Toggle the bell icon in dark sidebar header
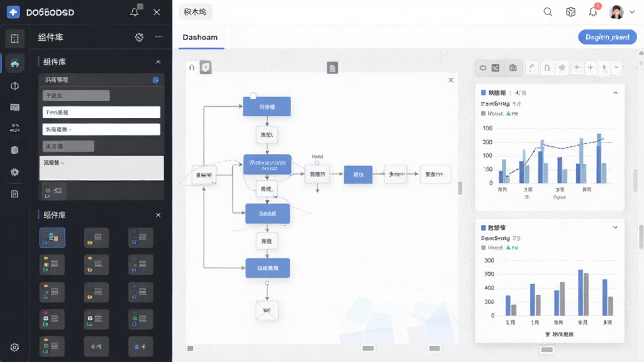Viewport: 644px width, 362px height. pyautogui.click(x=135, y=11)
